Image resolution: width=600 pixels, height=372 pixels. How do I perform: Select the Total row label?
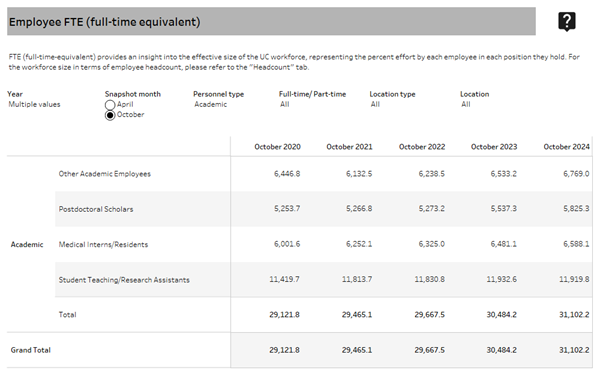pyautogui.click(x=67, y=315)
